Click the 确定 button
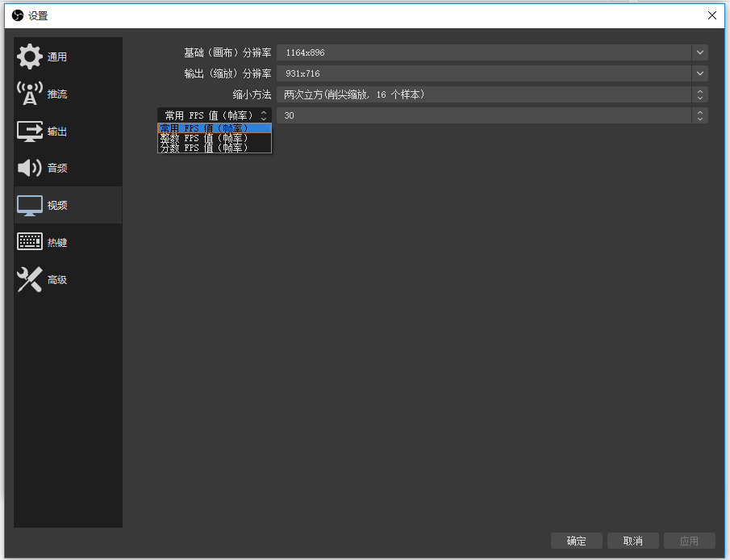 (576, 541)
